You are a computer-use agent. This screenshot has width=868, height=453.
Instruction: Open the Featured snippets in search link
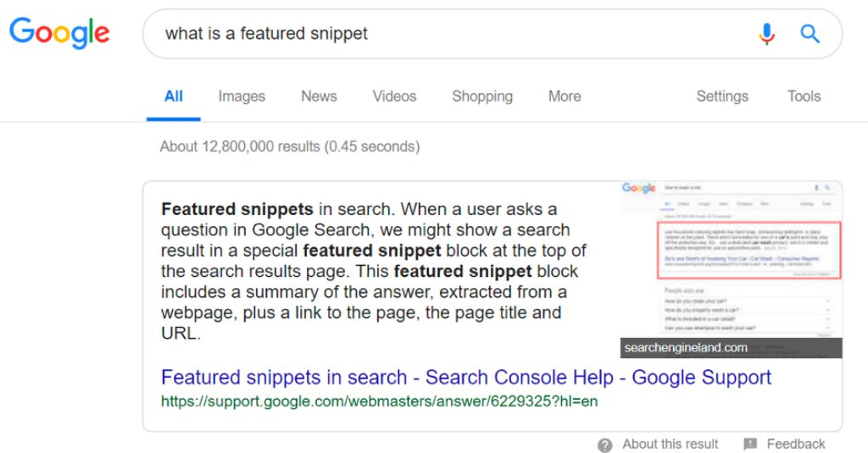click(x=466, y=378)
